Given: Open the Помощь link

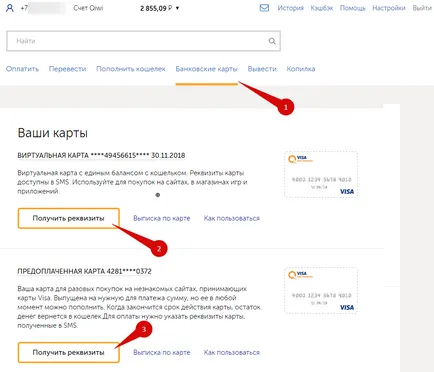Looking at the screenshot, I should coord(353,8).
